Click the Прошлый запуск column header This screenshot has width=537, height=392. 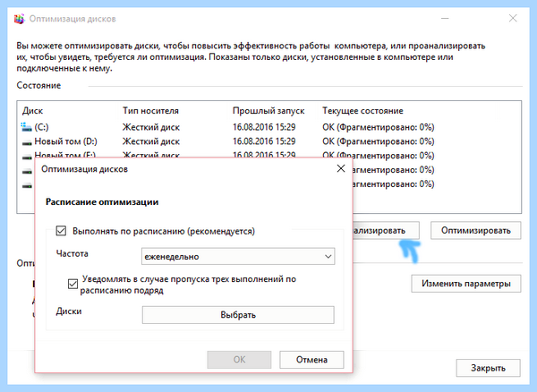pos(268,111)
